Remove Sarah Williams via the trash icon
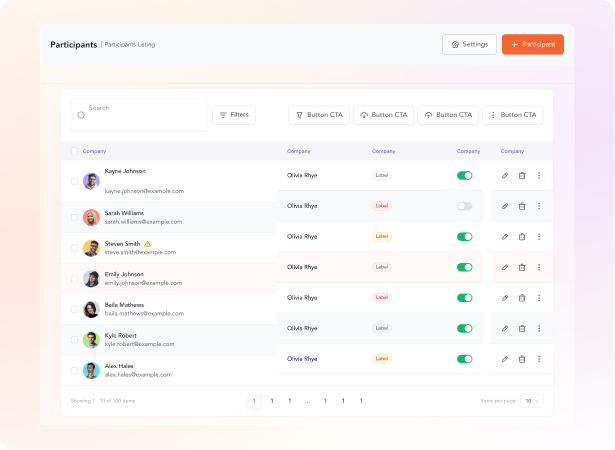The height and width of the screenshot is (450, 615). point(522,206)
